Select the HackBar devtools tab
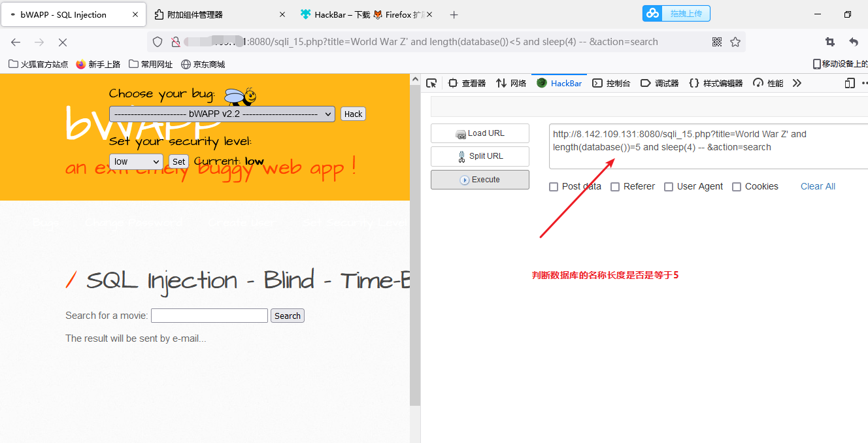Image resolution: width=868 pixels, height=443 pixels. pos(559,83)
